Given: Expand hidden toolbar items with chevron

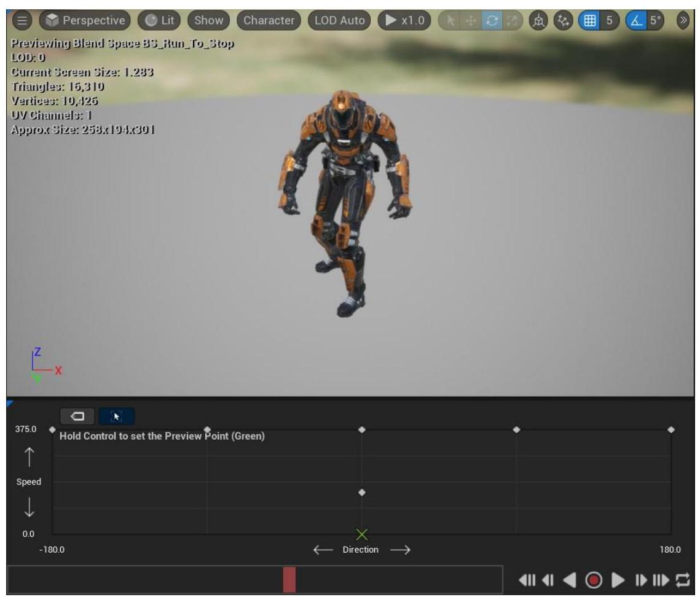Looking at the screenshot, I should coord(683,20).
